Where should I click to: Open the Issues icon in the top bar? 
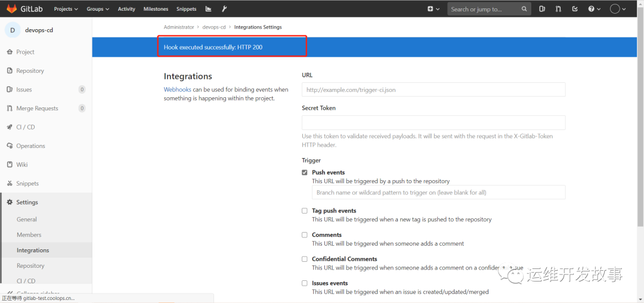coord(542,8)
